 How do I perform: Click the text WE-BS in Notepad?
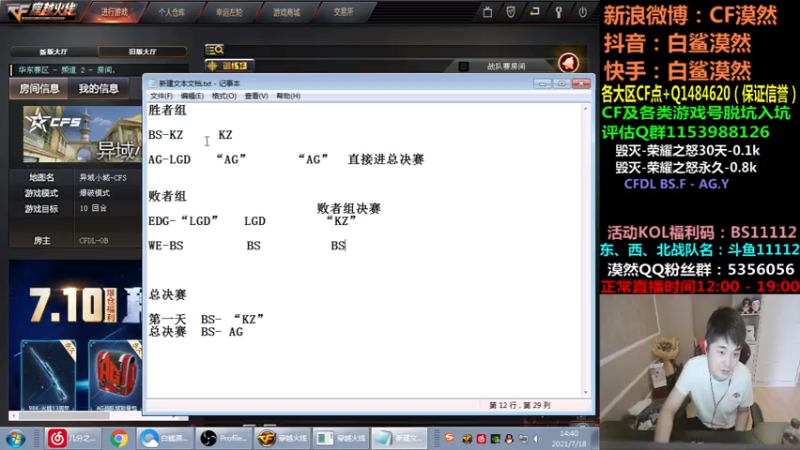click(x=166, y=245)
